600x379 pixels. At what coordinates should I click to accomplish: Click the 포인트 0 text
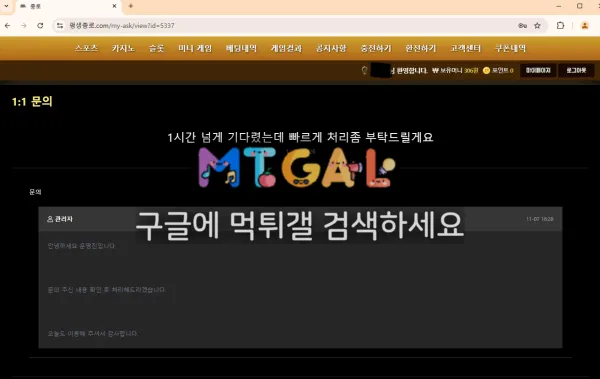pyautogui.click(x=503, y=70)
